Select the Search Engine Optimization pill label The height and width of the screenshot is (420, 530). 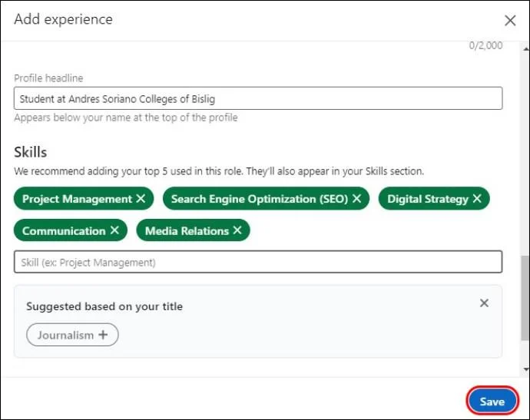260,199
